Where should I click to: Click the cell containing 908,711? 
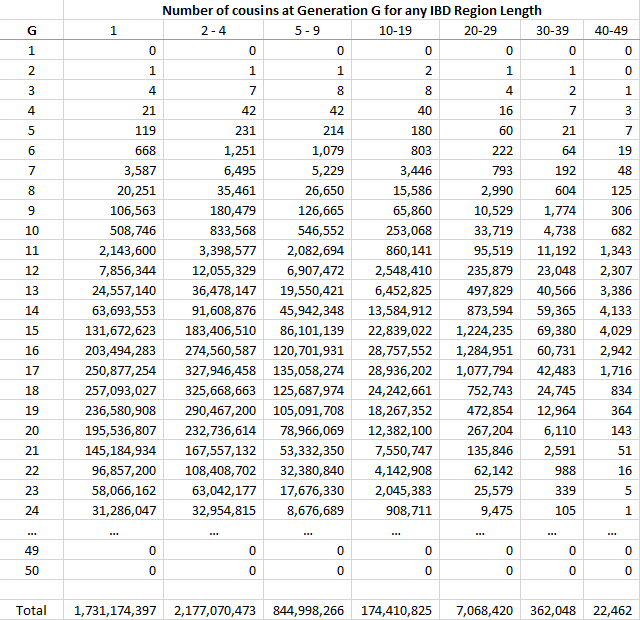[x=396, y=510]
